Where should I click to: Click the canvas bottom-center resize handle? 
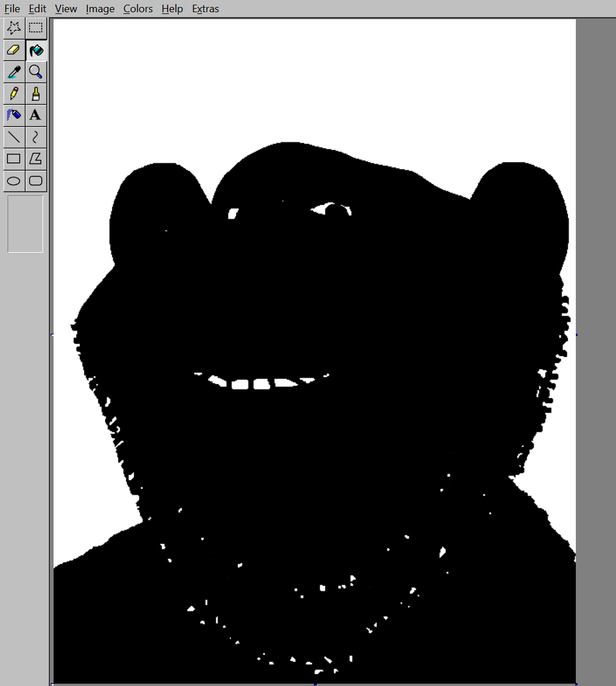(315, 684)
